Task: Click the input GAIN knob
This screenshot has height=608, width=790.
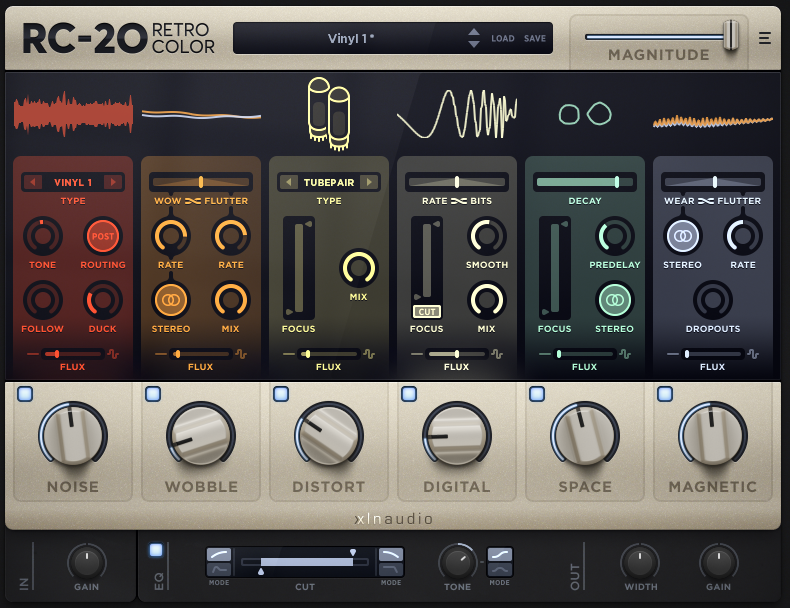Action: click(x=87, y=562)
